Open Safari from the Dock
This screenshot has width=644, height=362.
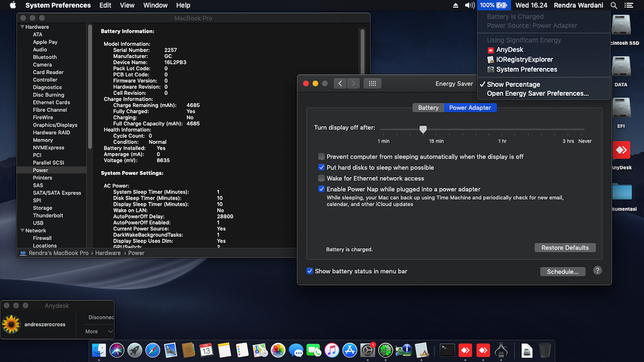tap(152, 350)
